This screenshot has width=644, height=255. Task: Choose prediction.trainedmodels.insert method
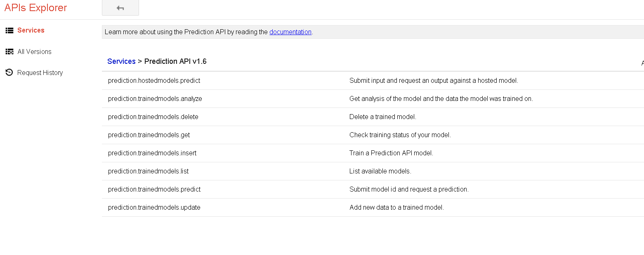pos(152,153)
